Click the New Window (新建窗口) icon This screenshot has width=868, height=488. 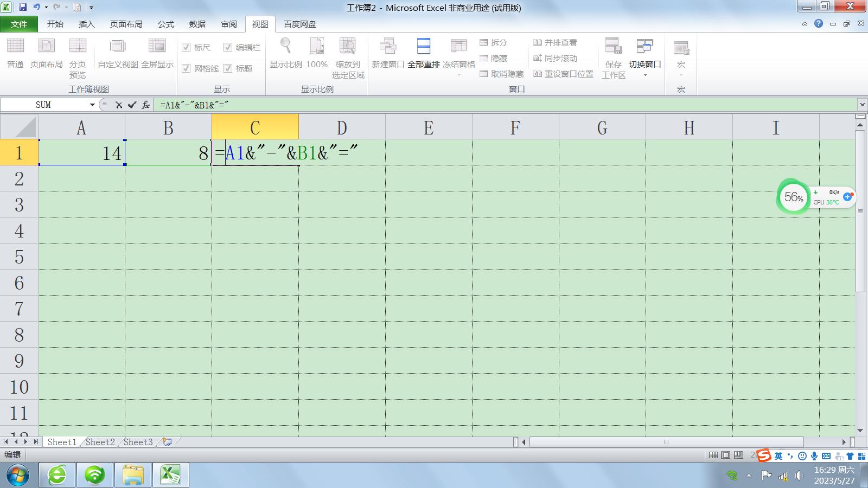pyautogui.click(x=387, y=48)
